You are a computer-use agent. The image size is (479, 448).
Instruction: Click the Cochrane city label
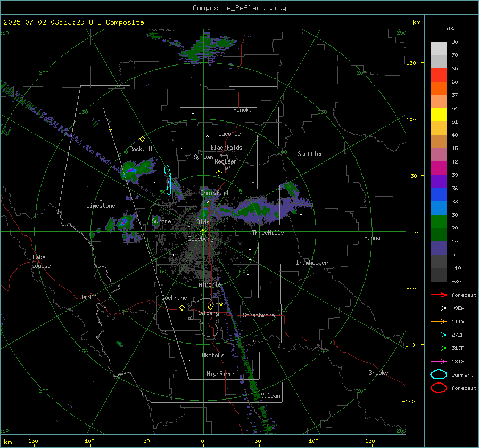pos(174,298)
